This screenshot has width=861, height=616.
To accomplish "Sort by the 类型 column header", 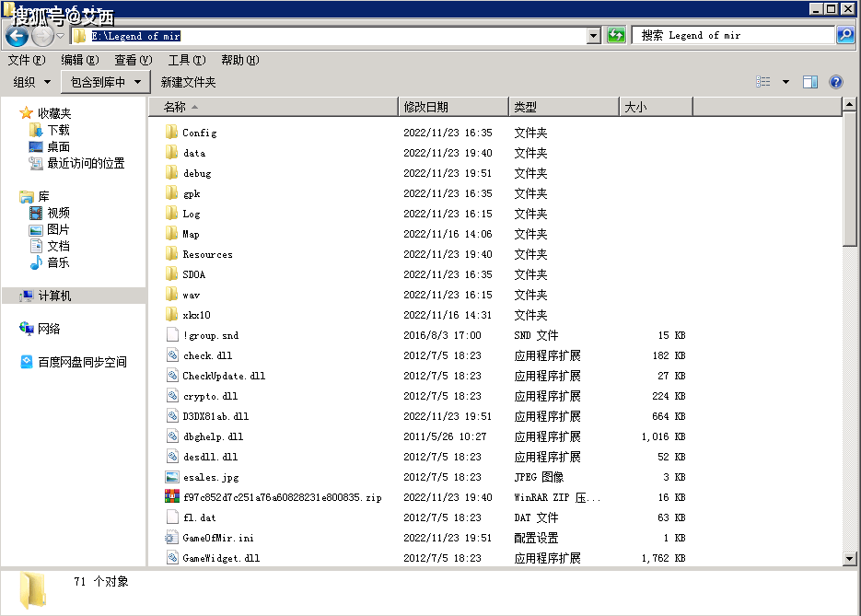I will (x=564, y=107).
